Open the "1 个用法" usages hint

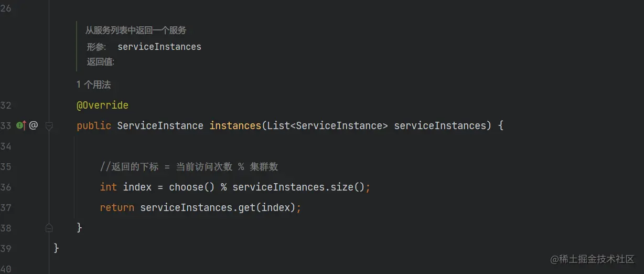(93, 85)
